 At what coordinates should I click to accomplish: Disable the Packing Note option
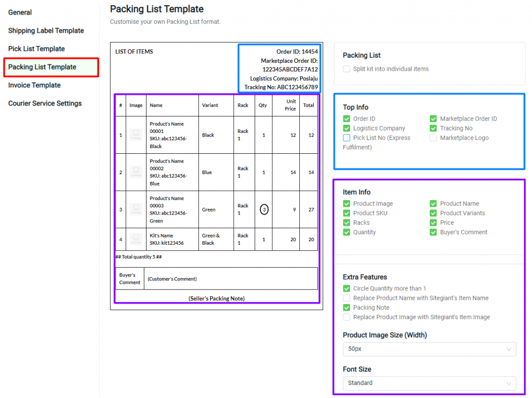[x=347, y=307]
